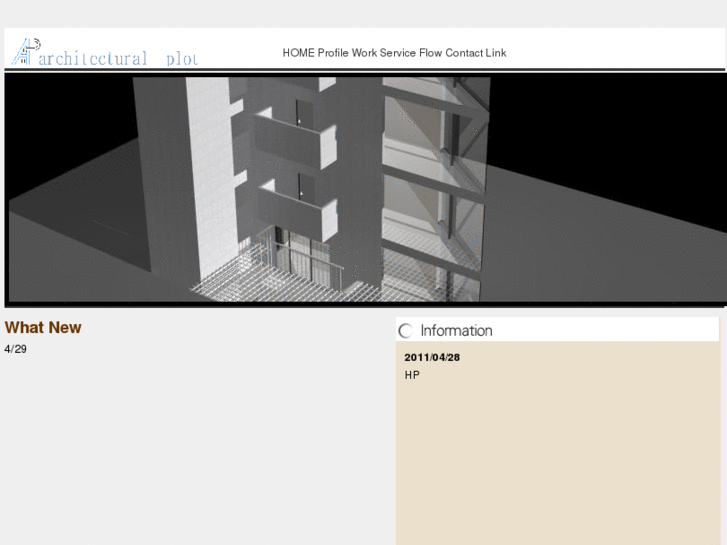Image resolution: width=727 pixels, height=545 pixels.
Task: Select the Service navigation link
Action: tap(397, 53)
